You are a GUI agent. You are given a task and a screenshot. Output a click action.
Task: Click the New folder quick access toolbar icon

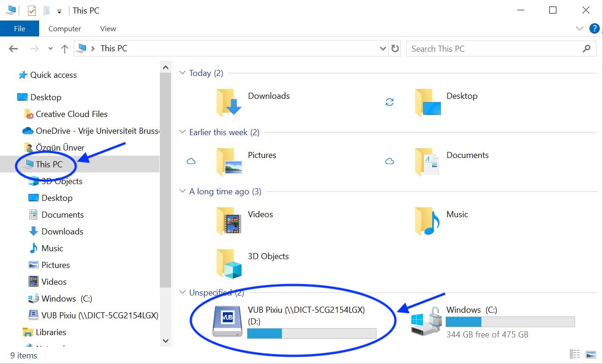(46, 10)
